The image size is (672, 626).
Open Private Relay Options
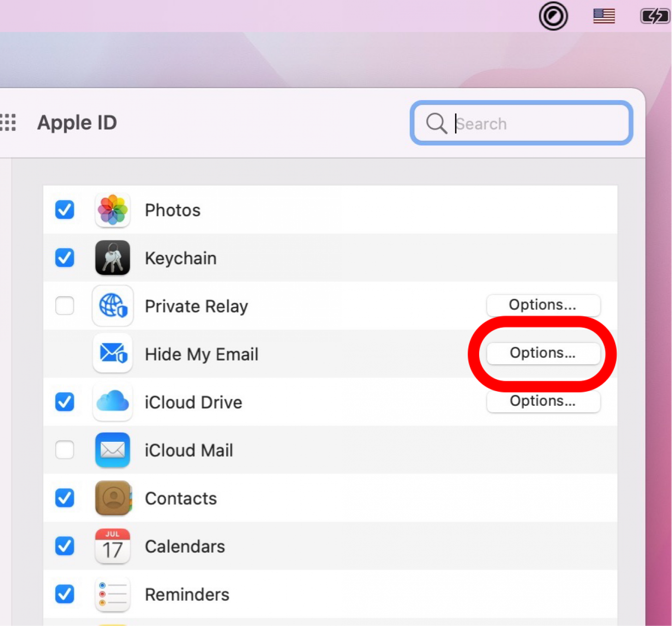543,305
